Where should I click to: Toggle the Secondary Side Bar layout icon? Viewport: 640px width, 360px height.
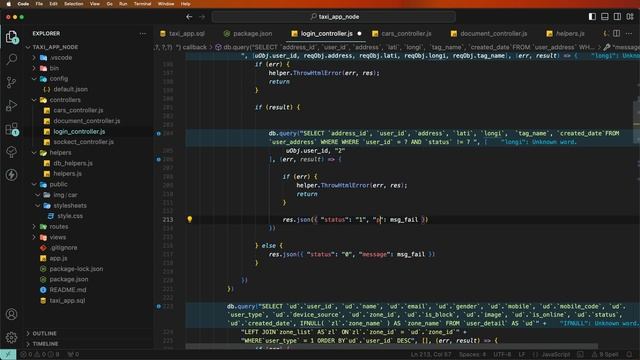(x=617, y=17)
